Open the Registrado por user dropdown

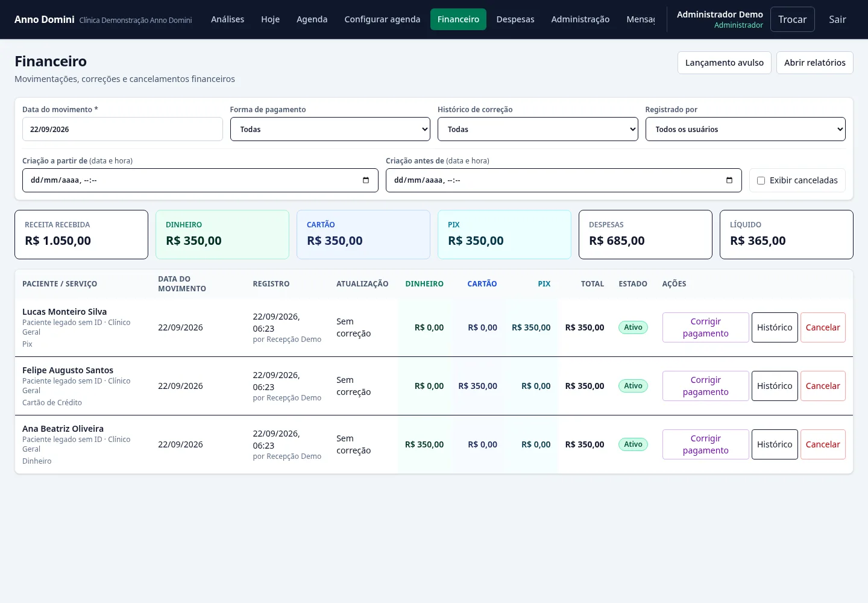746,129
